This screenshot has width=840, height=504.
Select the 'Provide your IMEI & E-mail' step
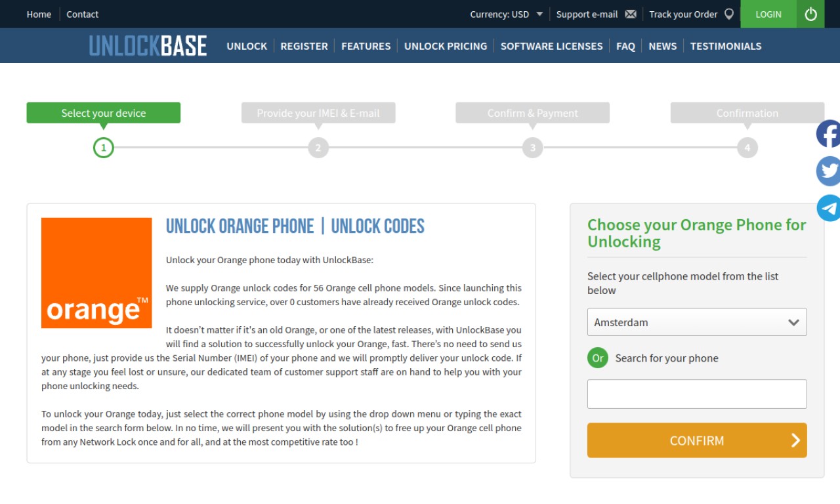[x=318, y=113]
